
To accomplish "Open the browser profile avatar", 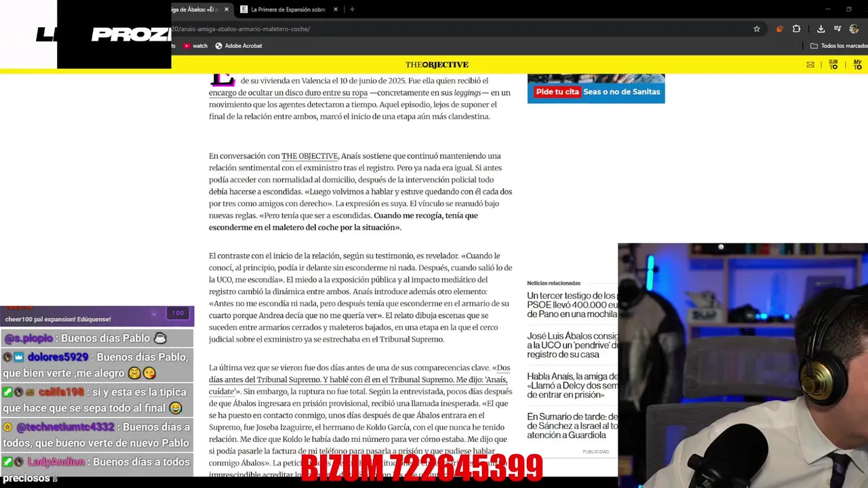I will click(854, 29).
